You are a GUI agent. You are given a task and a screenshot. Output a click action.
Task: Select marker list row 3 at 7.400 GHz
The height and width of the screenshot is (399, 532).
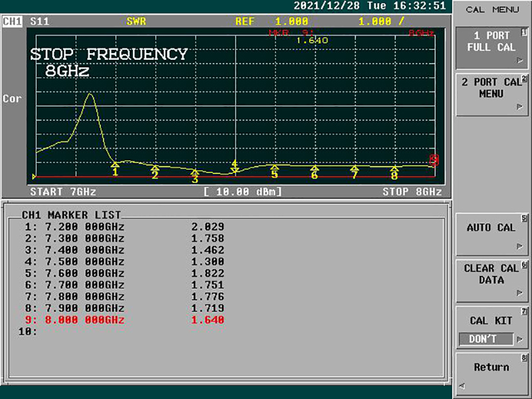124,250
